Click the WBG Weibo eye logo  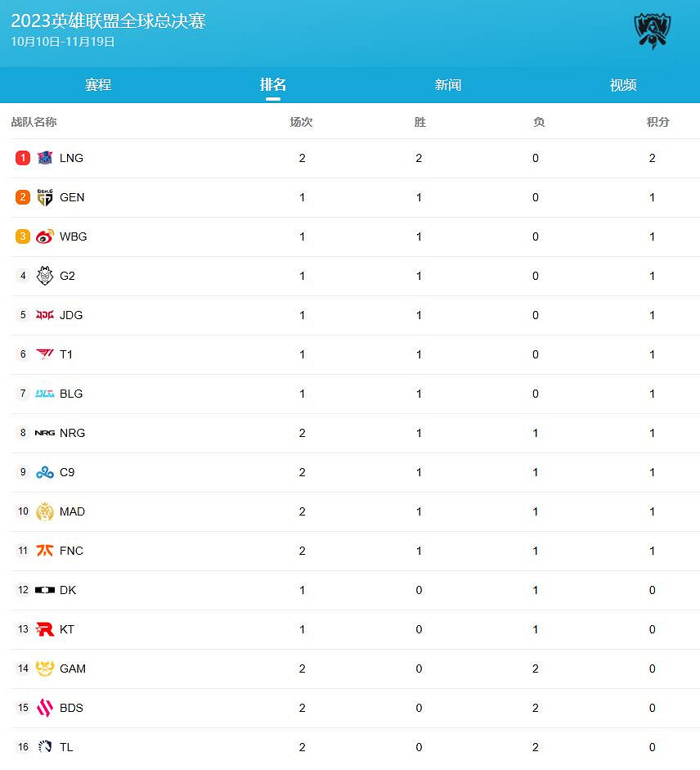45,236
